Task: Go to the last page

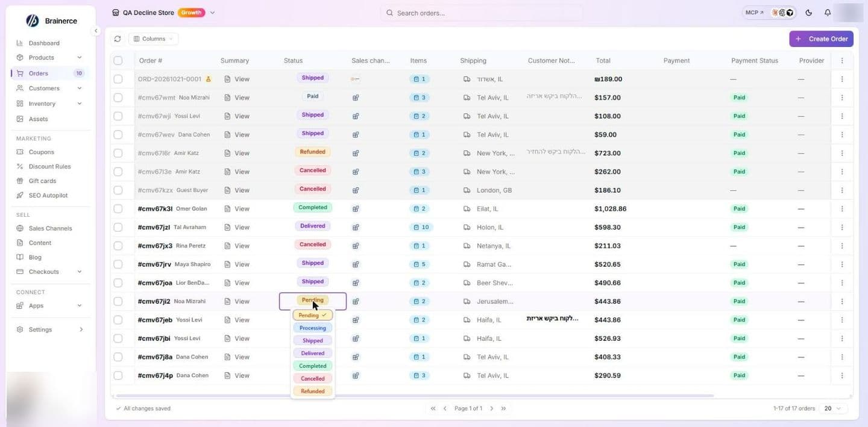Action: (504, 408)
